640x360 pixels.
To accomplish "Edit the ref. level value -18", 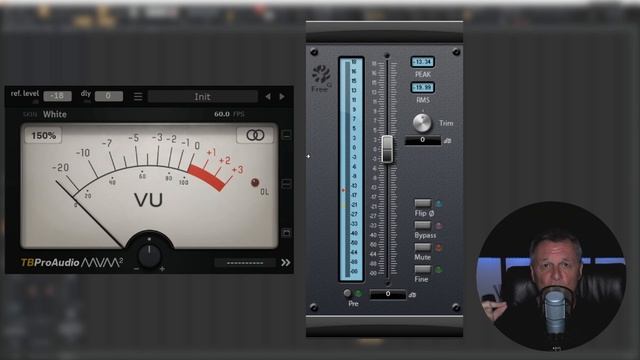I will click(x=58, y=96).
